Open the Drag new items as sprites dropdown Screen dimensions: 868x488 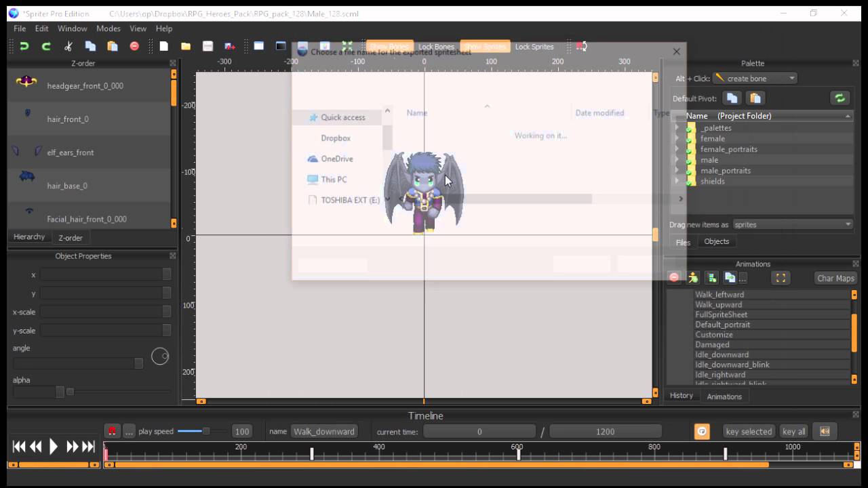tap(792, 224)
